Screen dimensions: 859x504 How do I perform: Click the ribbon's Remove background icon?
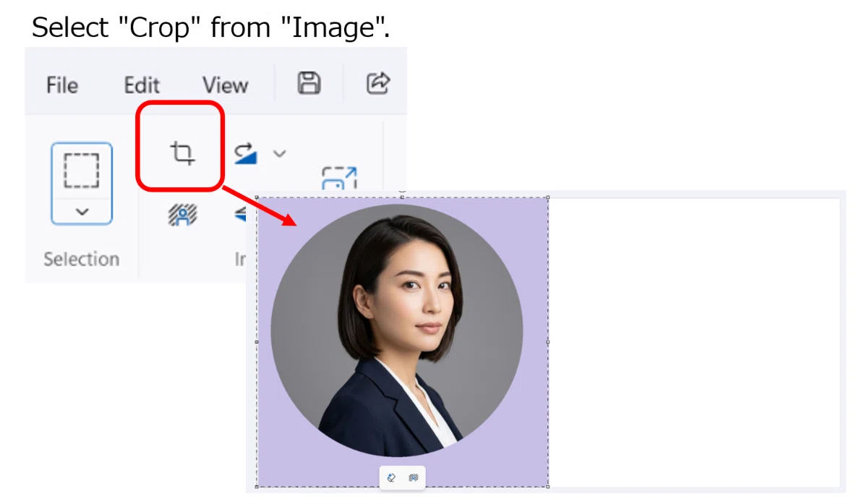(x=182, y=215)
